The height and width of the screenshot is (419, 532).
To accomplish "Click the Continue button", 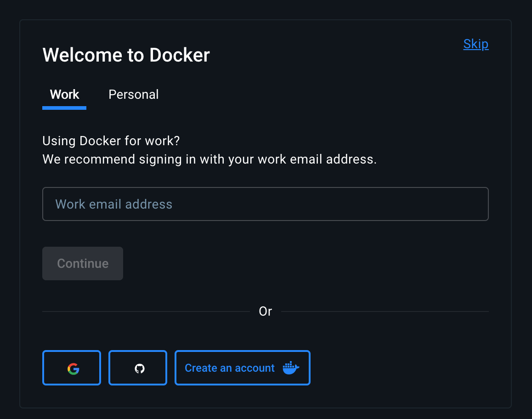I will (83, 264).
